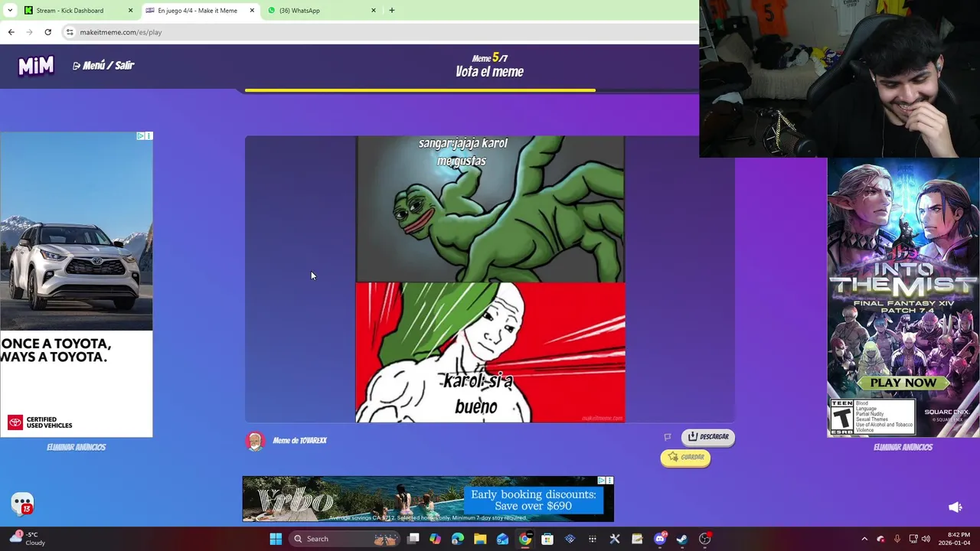Open the OBS Studio taskbar icon
980x551 pixels.
point(705,539)
